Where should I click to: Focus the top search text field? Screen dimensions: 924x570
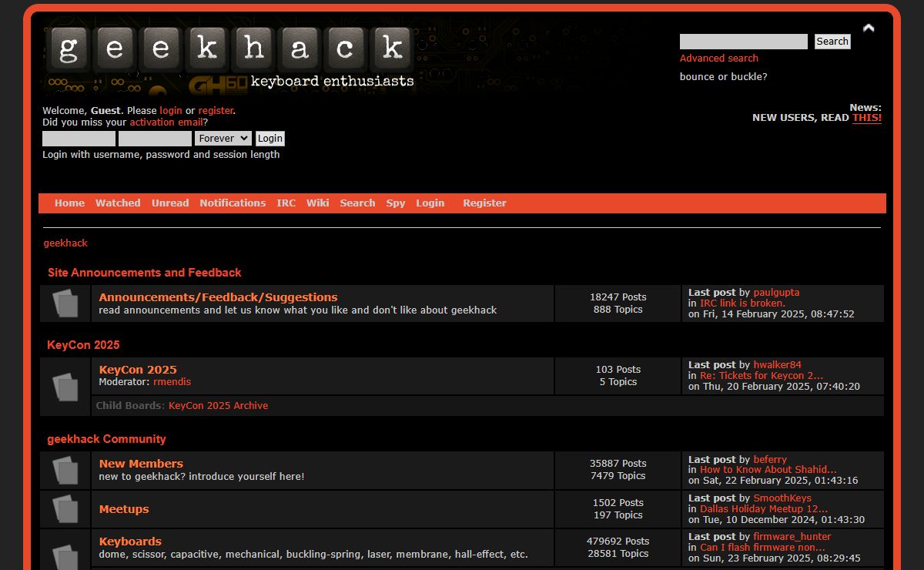[744, 42]
